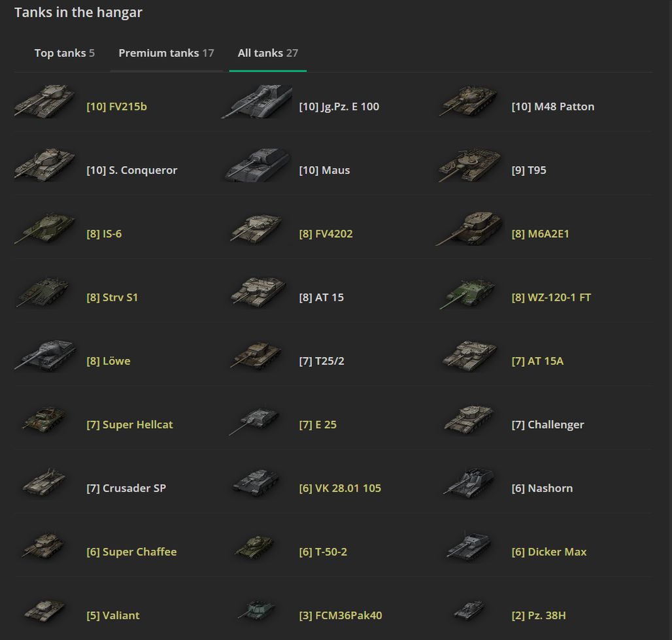
Task: Click the Super Chaffee tank image
Action: [x=43, y=547]
